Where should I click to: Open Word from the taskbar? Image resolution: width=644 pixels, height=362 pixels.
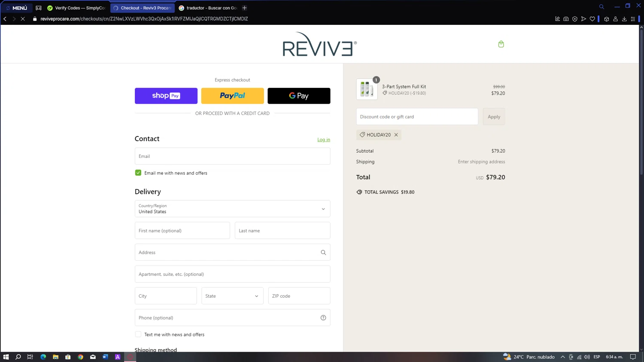[x=105, y=357]
